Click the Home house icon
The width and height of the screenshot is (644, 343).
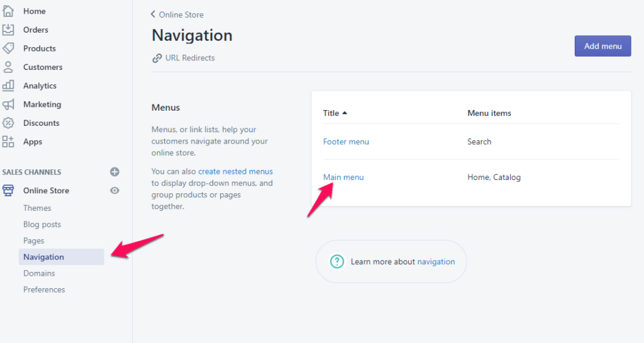pyautogui.click(x=8, y=11)
